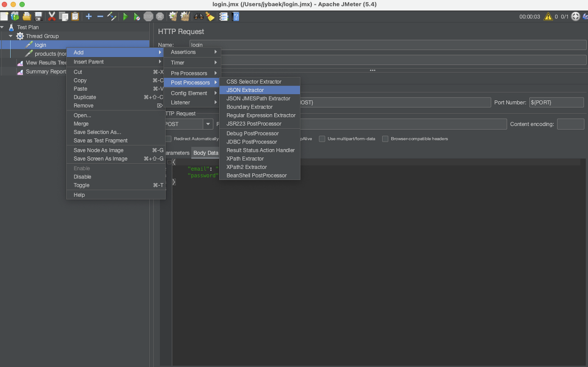This screenshot has height=367, width=588.
Task: Click the Stop sign toolbar icon
Action: (148, 17)
